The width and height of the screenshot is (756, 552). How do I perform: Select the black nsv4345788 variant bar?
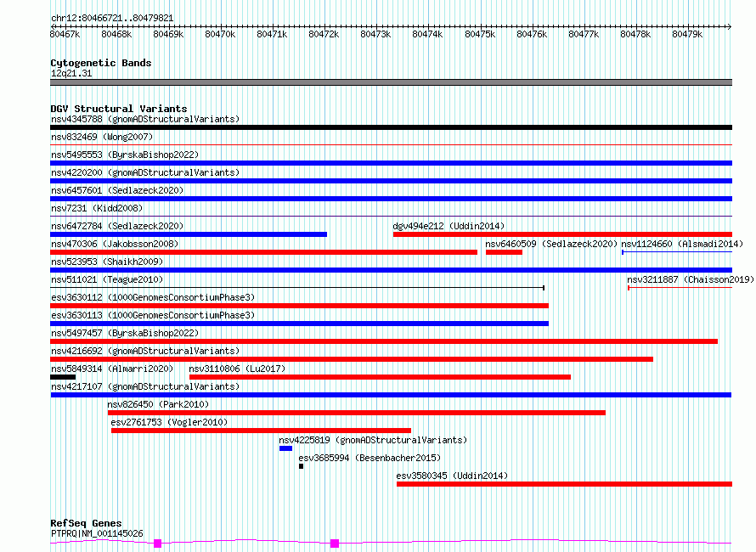click(391, 127)
